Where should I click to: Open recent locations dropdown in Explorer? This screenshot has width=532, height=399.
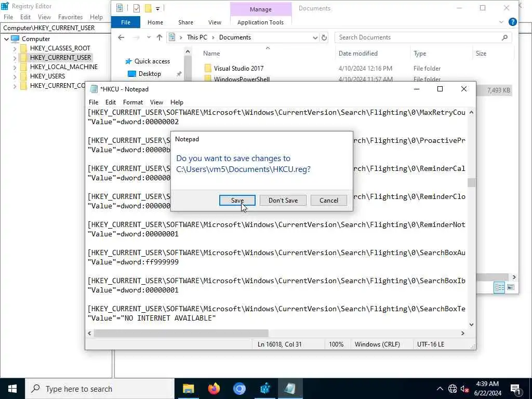pyautogui.click(x=149, y=37)
